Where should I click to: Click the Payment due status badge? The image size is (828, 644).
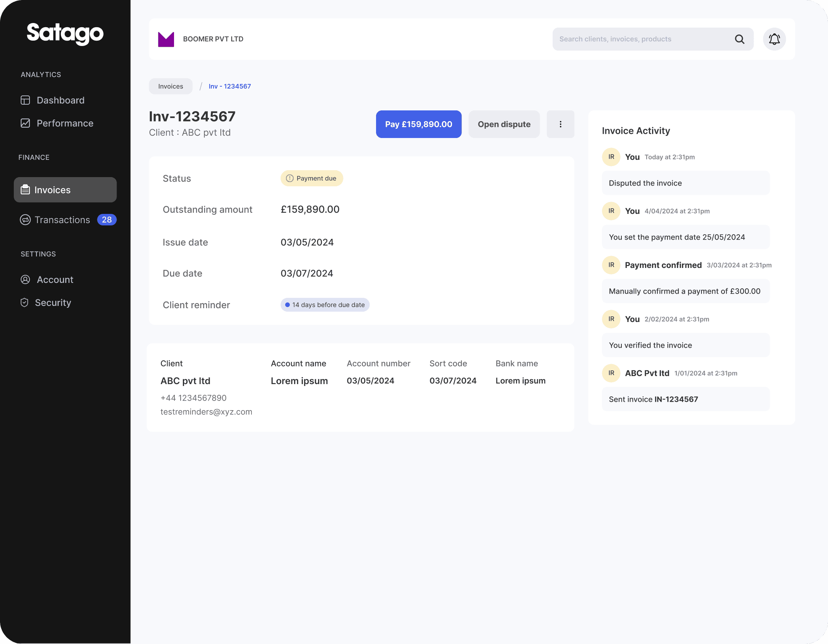[x=311, y=179]
